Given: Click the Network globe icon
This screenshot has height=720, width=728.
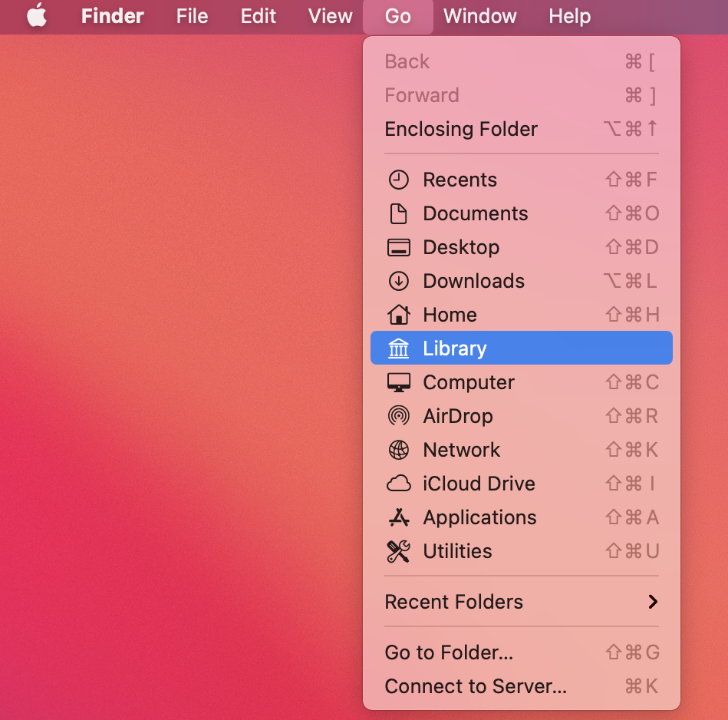Looking at the screenshot, I should 398,450.
